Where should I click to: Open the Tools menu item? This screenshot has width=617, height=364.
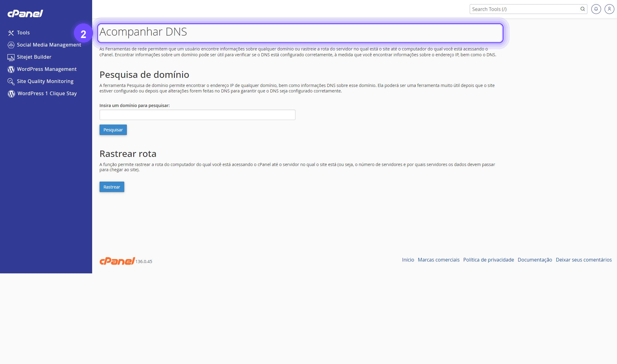pyautogui.click(x=23, y=33)
